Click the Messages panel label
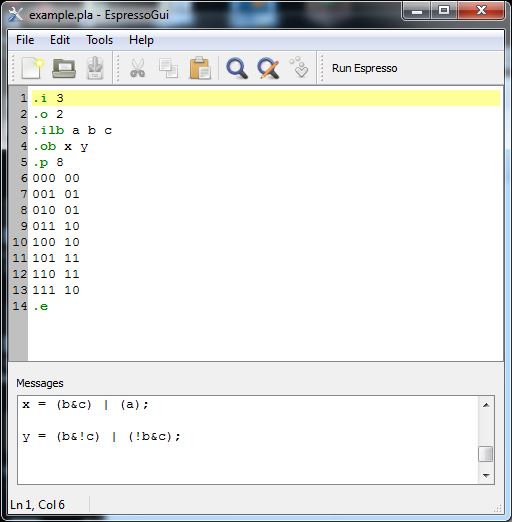Screen dimensions: 512x522 pos(40,383)
